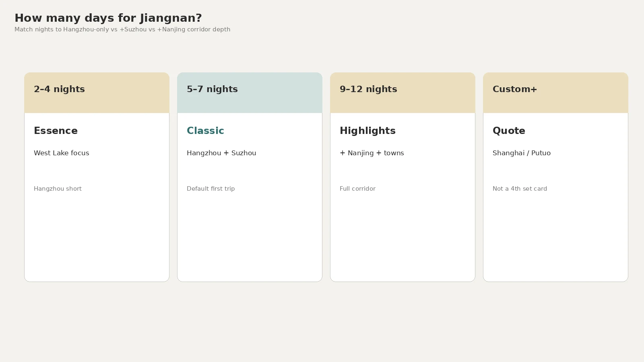Click the subtitle about matching nights to corridor depth

click(122, 29)
